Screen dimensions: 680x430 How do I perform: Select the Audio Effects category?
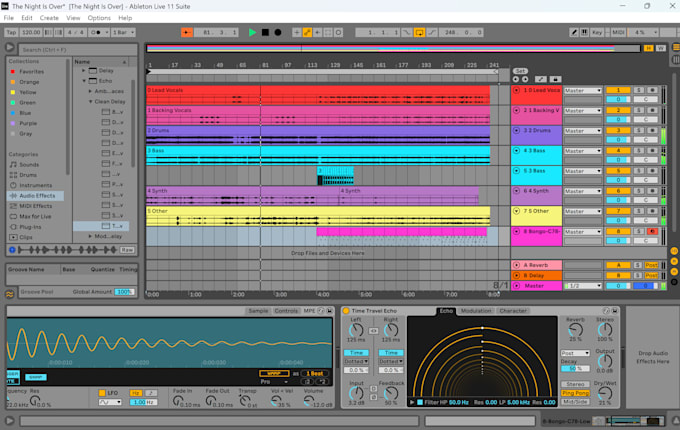(36, 196)
